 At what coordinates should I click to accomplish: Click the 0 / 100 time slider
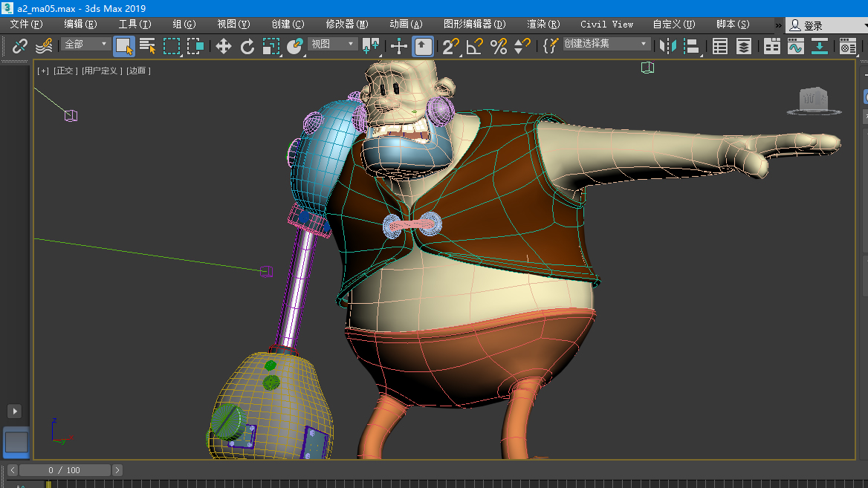tap(65, 470)
